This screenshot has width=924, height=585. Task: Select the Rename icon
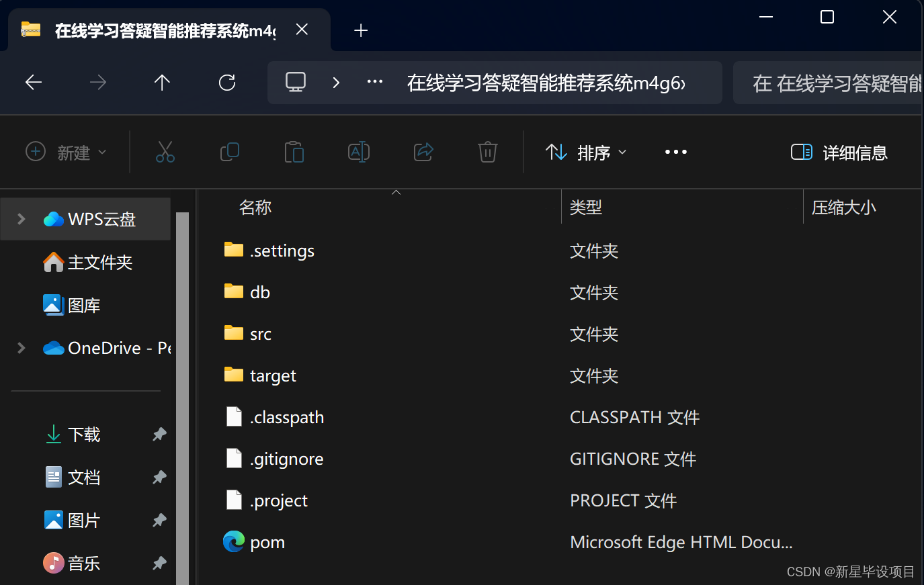point(359,152)
